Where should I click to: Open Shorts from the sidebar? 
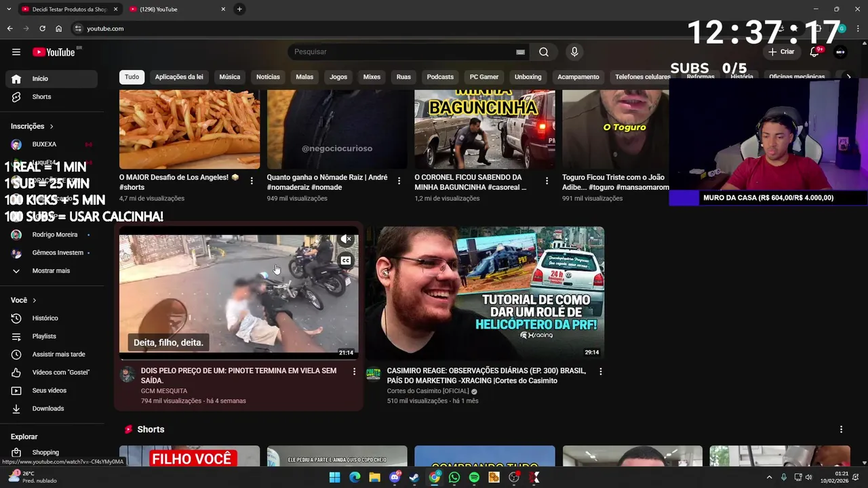[52, 97]
